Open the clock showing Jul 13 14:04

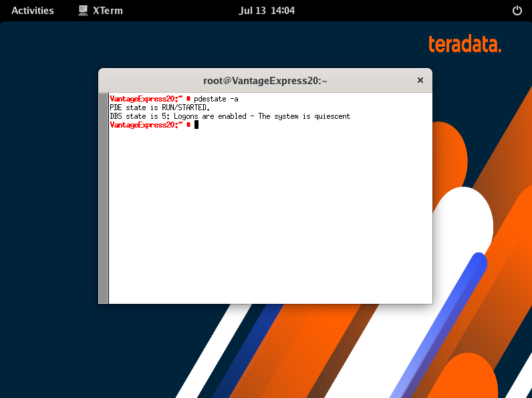point(267,11)
